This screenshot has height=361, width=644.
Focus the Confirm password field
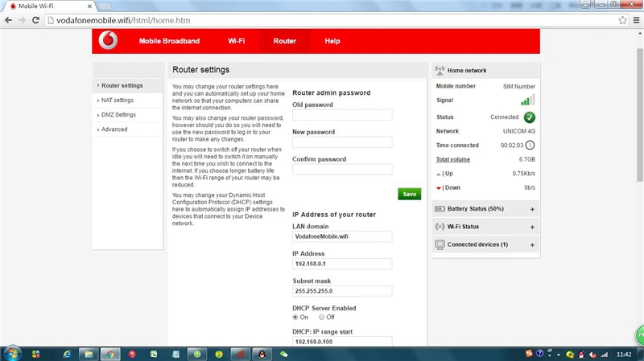342,170
